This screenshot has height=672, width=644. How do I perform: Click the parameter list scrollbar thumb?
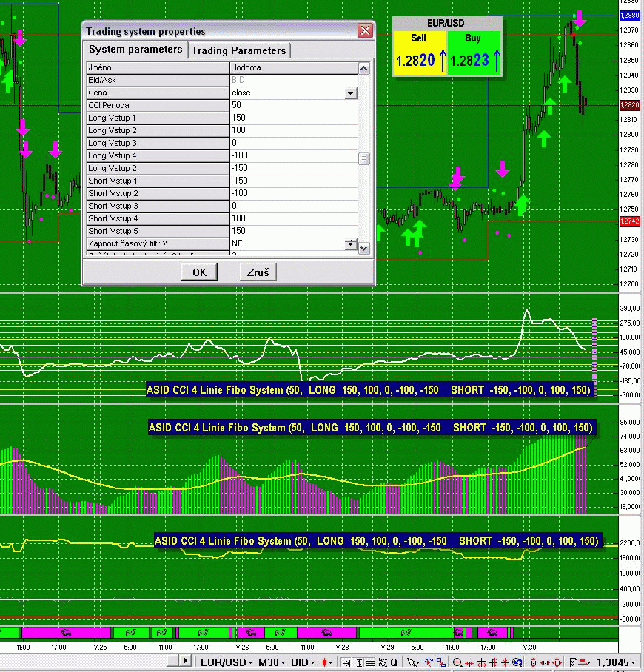click(363, 158)
